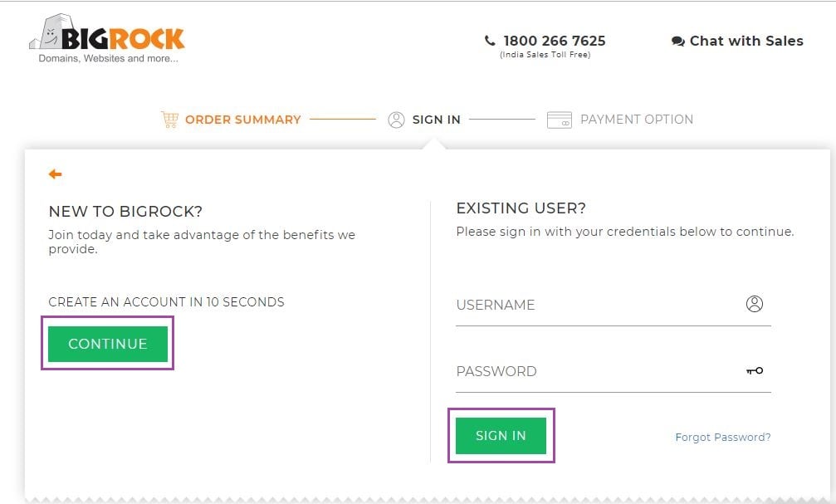
Task: Open the Forgot Password page
Action: (721, 437)
